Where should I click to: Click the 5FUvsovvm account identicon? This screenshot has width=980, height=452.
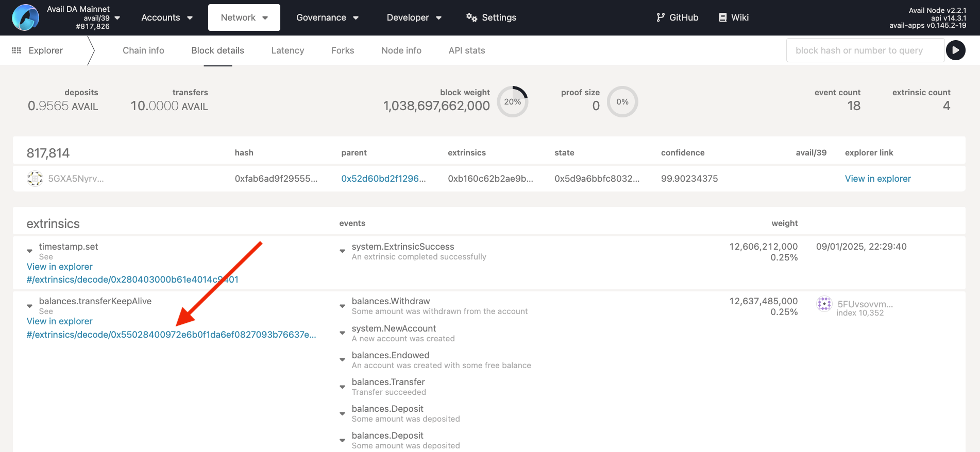point(824,304)
